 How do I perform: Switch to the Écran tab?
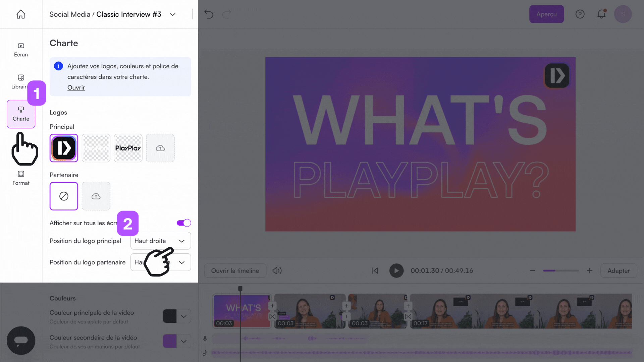pos(21,50)
